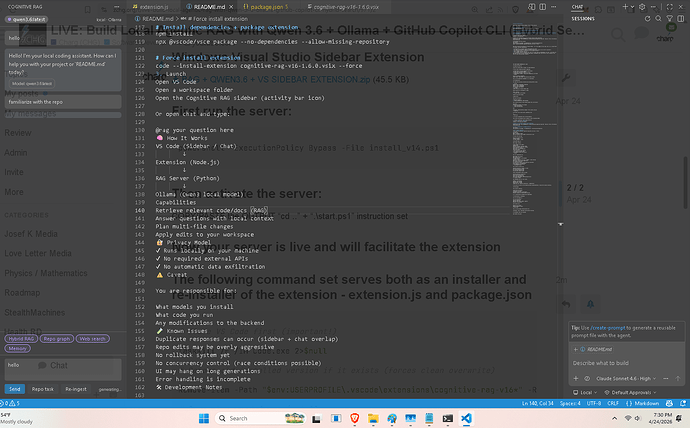690x428 pixels.
Task: Open Brave browser from taskbar
Action: [x=354, y=418]
